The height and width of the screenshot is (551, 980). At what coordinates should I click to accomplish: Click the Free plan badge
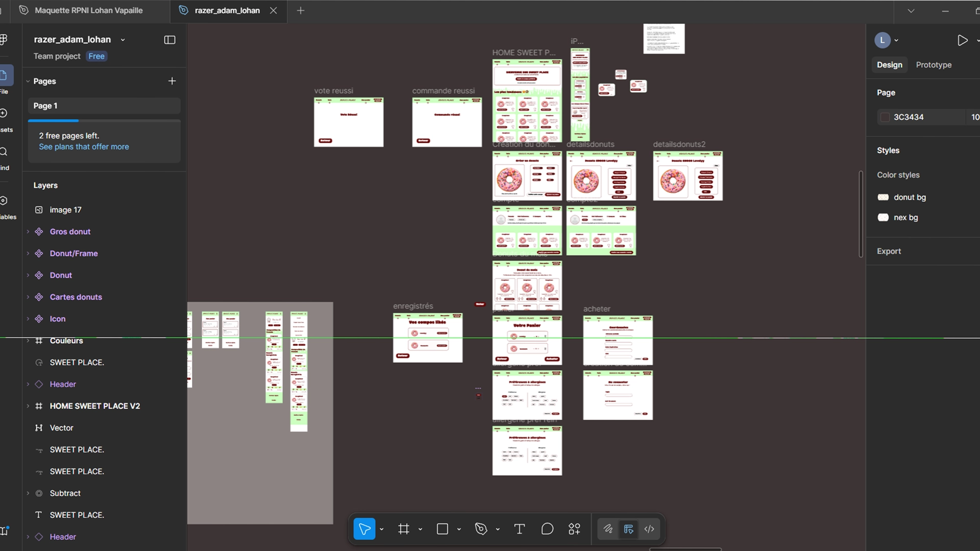(96, 56)
